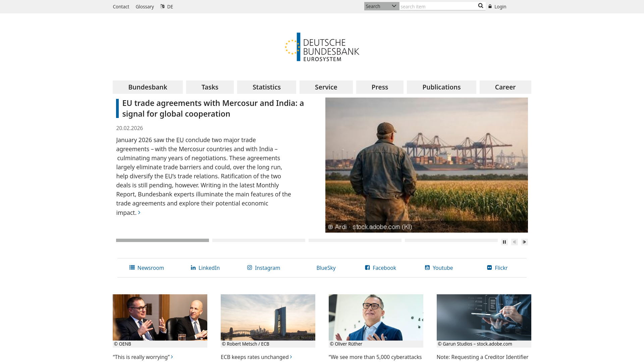Open "We see more than 5,000 cyberattacks" article

[375, 357]
